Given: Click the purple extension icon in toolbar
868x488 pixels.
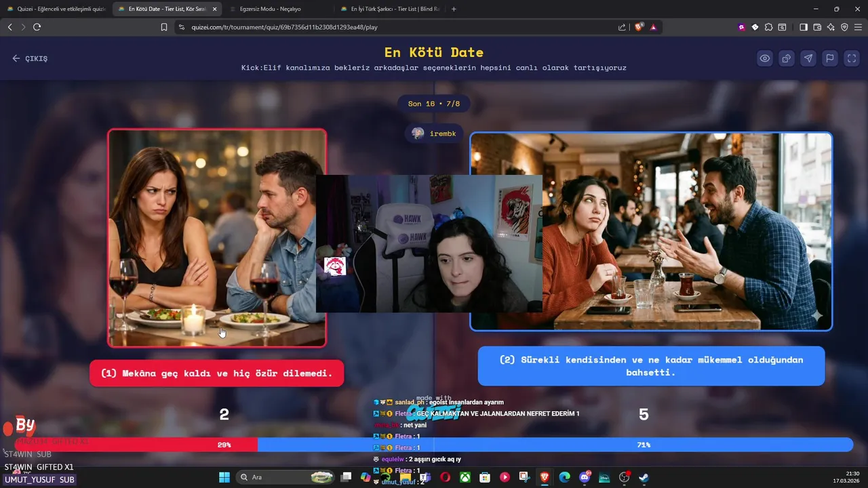Looking at the screenshot, I should 742,27.
